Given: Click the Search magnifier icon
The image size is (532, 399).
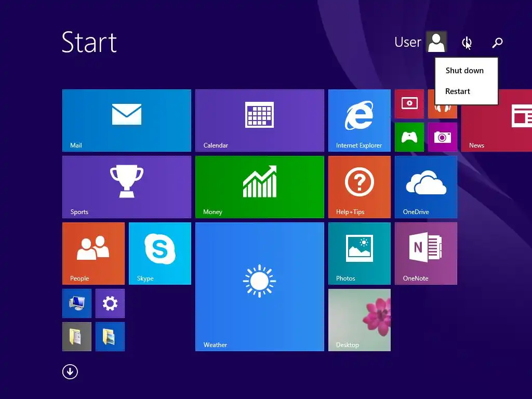Looking at the screenshot, I should point(497,43).
